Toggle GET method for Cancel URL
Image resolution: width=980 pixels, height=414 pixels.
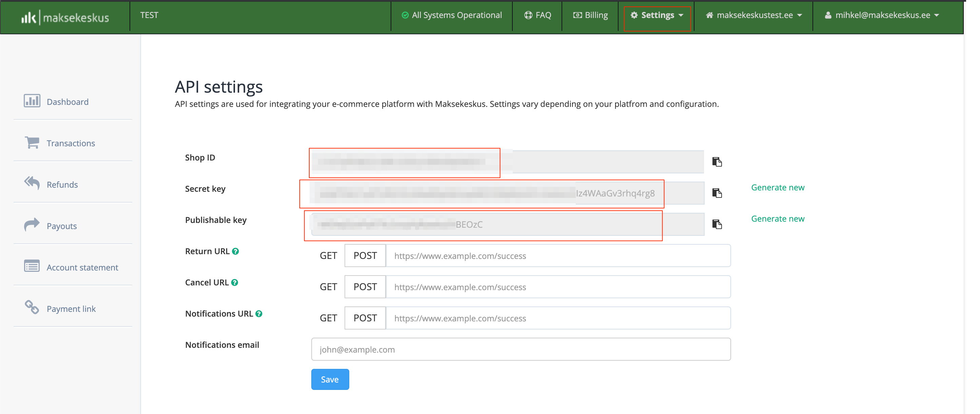pos(328,287)
